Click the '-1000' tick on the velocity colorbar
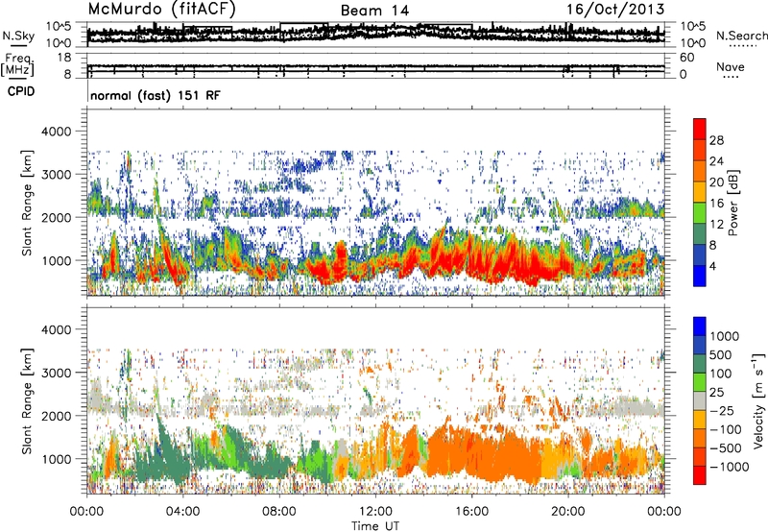Viewport: 768px width, 532px height. pos(729,467)
